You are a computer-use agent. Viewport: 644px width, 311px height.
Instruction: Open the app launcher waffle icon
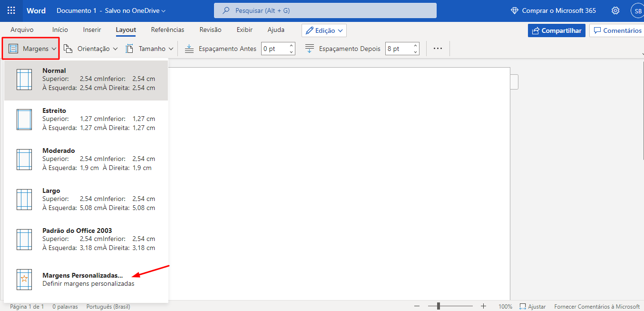11,10
